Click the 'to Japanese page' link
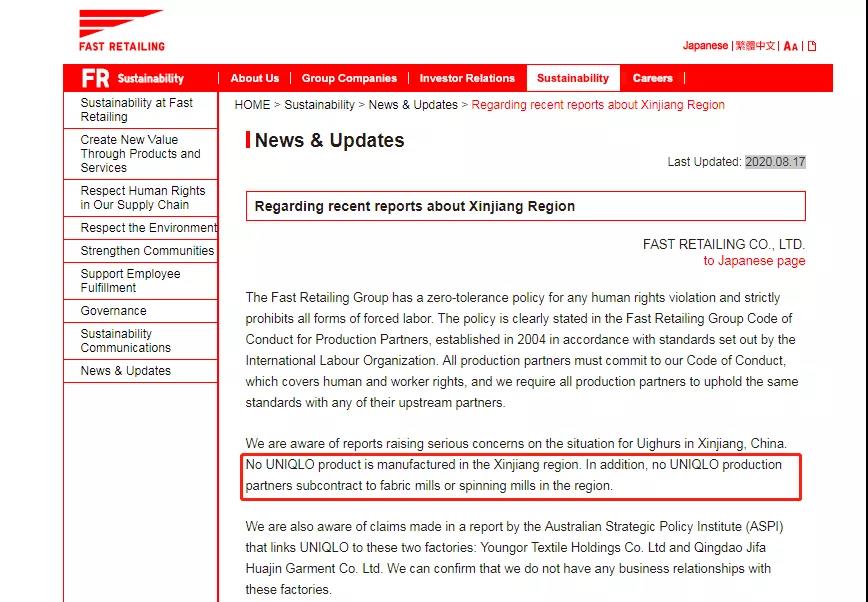Screen dimensions: 868x602 754,261
